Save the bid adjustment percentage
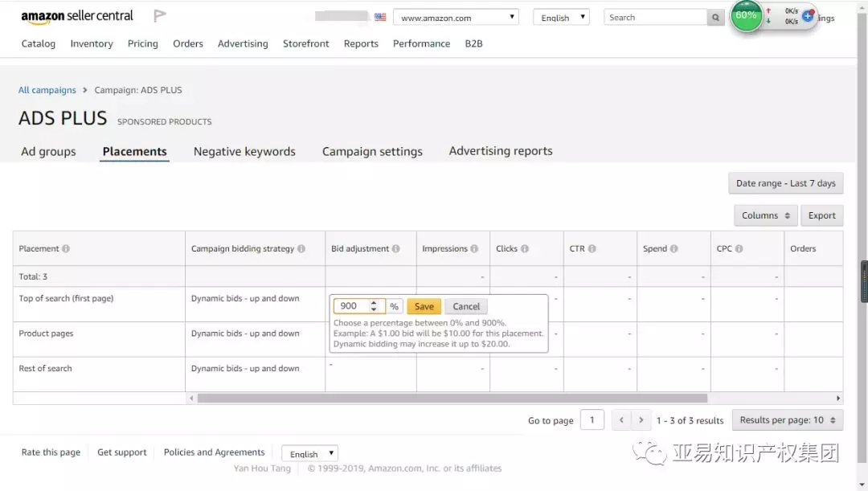 tap(424, 306)
